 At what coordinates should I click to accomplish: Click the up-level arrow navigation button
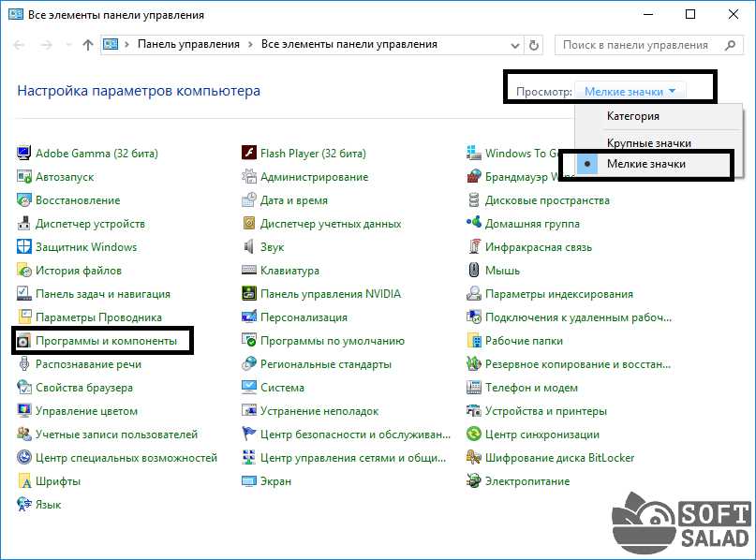click(88, 44)
